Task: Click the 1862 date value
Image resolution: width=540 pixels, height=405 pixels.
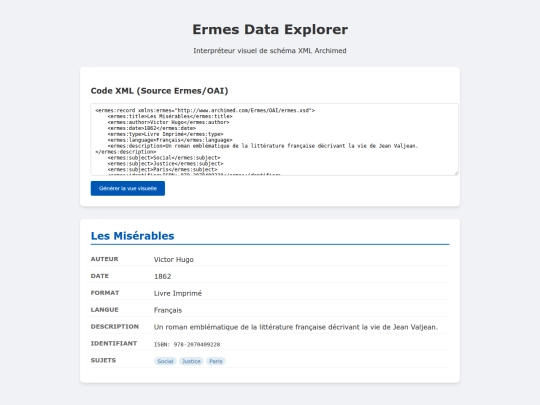Action: point(163,276)
